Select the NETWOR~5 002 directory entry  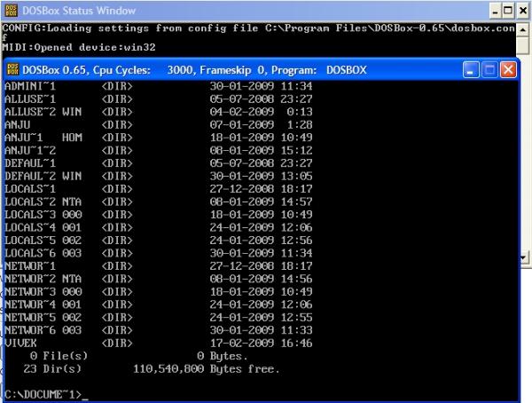(159, 318)
